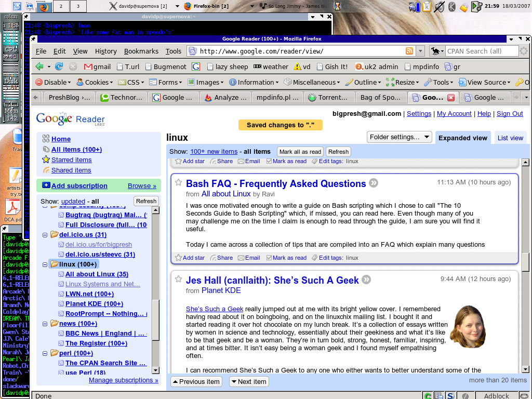Click the CPAN Search input field
Viewport: 532px width, 399px height.
click(481, 51)
